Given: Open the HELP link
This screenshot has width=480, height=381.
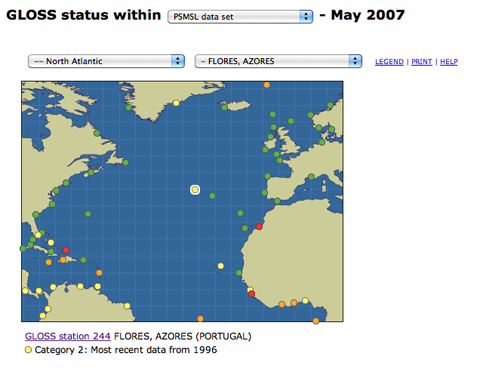Looking at the screenshot, I should [x=449, y=62].
